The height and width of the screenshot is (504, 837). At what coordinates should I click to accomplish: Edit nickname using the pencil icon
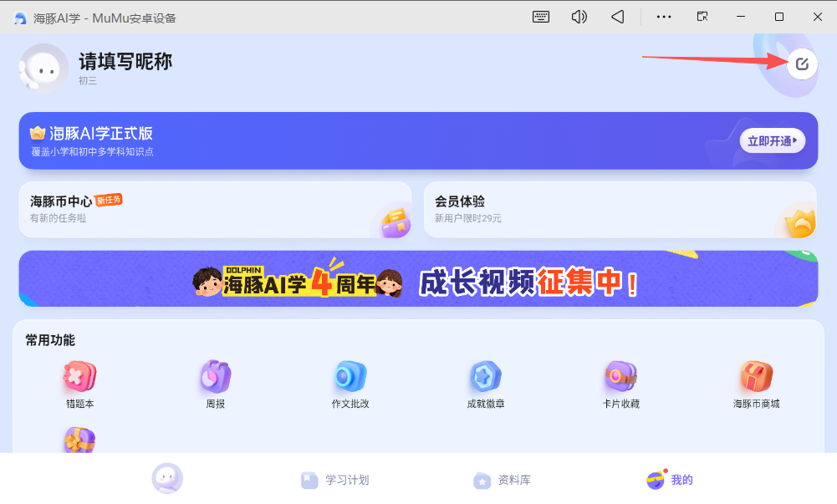coord(801,64)
